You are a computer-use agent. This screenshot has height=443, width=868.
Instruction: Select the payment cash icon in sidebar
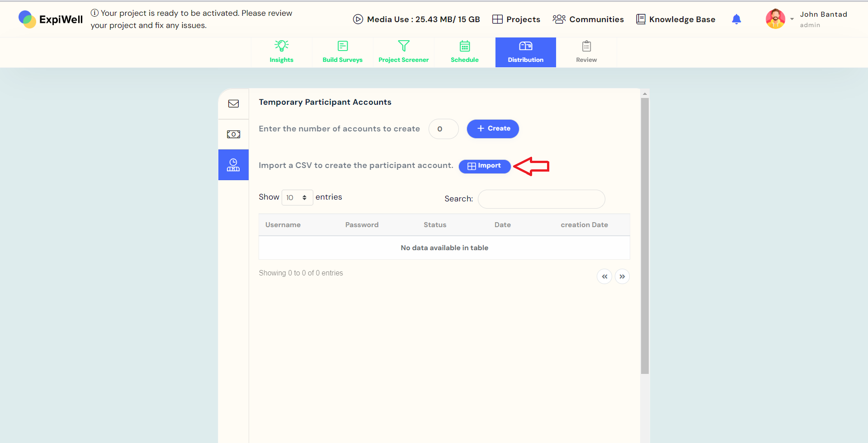coord(233,134)
